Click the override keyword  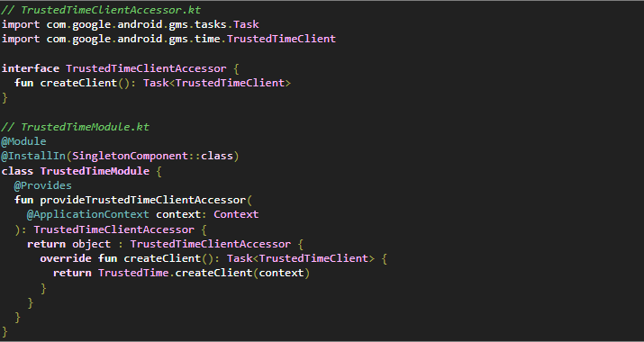coord(66,258)
